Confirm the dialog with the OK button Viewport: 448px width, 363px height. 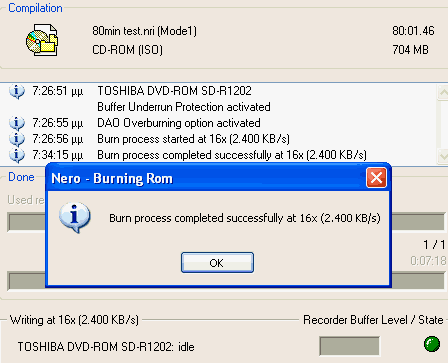pyautogui.click(x=217, y=263)
